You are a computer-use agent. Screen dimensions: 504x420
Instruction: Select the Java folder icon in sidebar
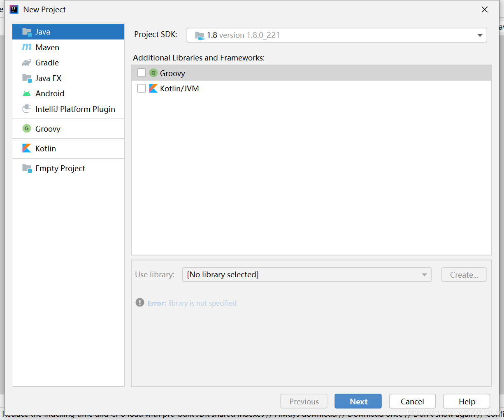(27, 32)
